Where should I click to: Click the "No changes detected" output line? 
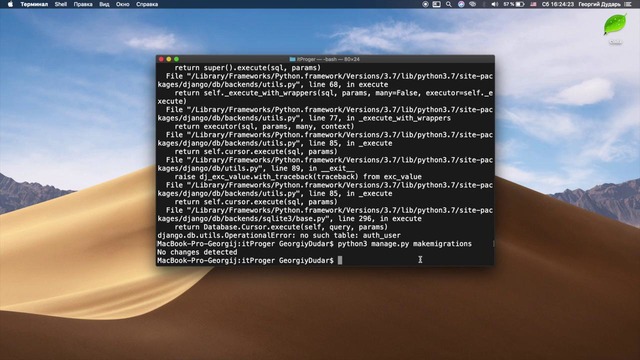[197, 252]
